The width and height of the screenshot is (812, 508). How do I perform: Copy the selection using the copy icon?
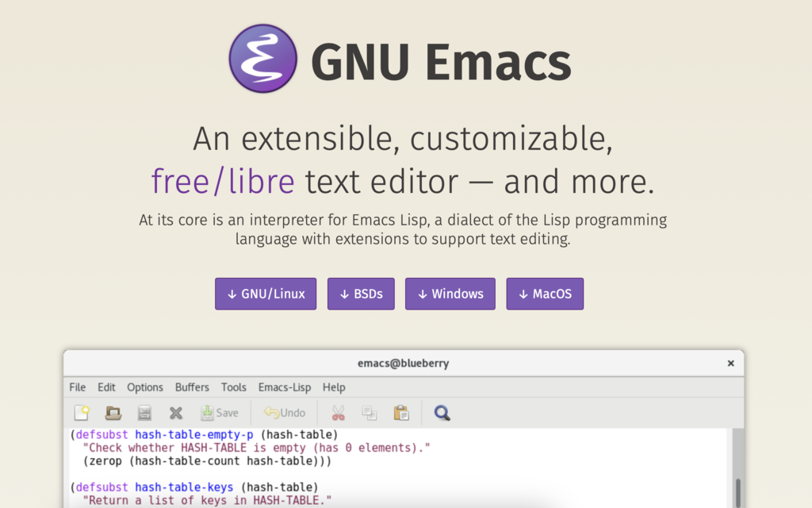[x=368, y=413]
